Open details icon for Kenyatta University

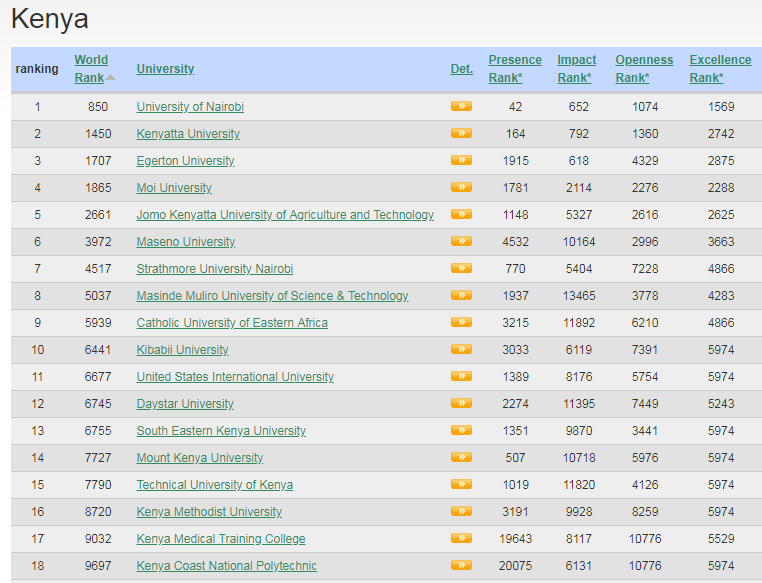pos(461,133)
